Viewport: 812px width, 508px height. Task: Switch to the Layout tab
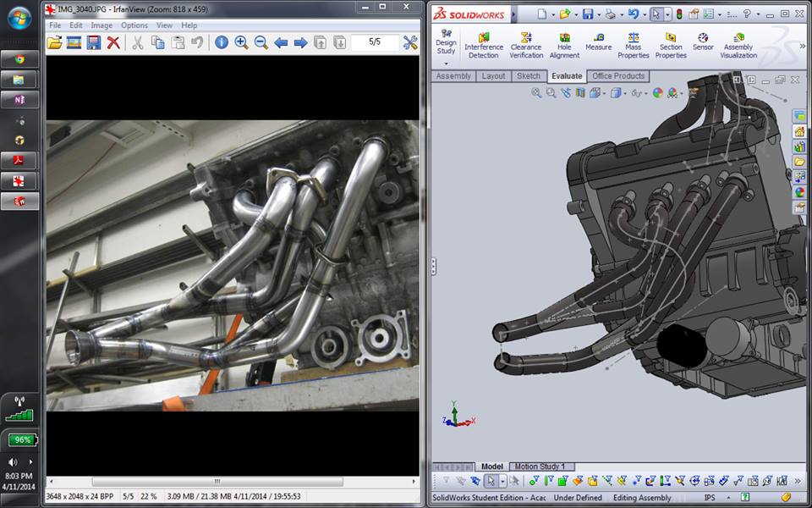coord(493,76)
